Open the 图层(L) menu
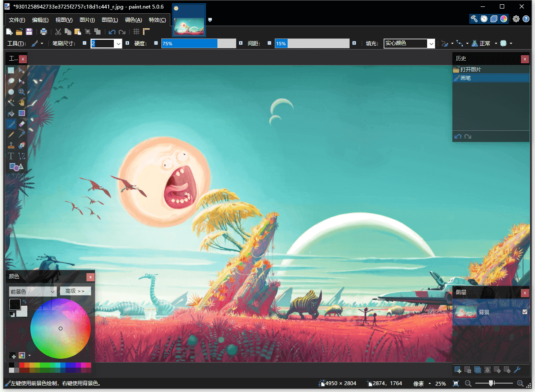Screen dimensions: 535x392 coord(110,20)
